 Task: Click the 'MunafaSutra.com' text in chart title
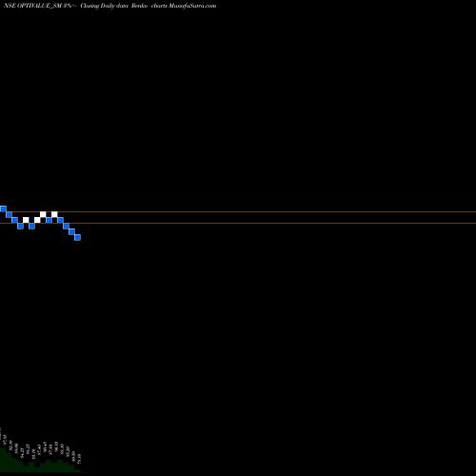coord(192,6)
